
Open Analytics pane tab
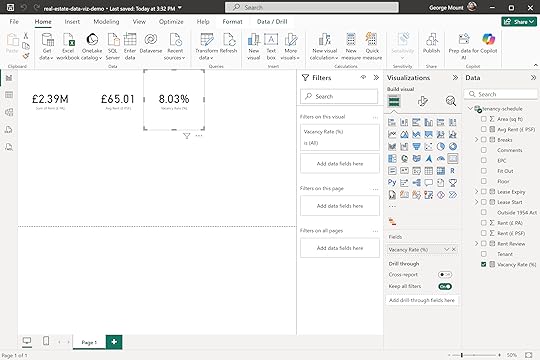point(450,101)
